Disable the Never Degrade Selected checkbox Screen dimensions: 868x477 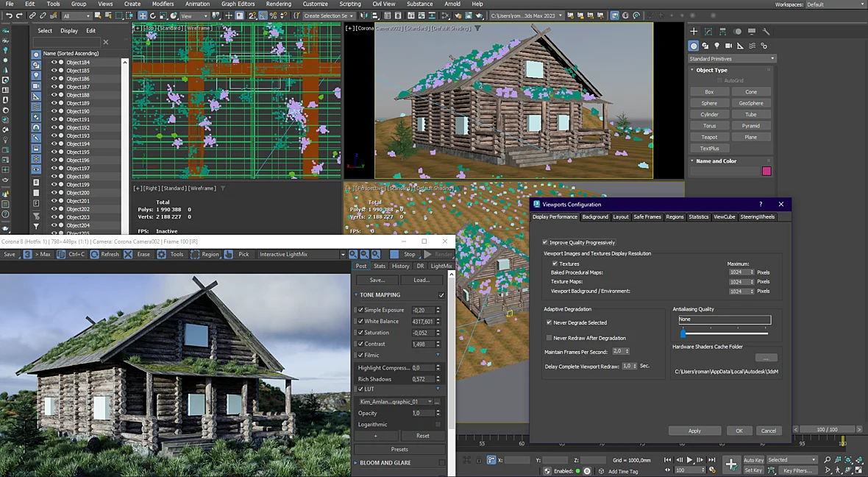(549, 322)
